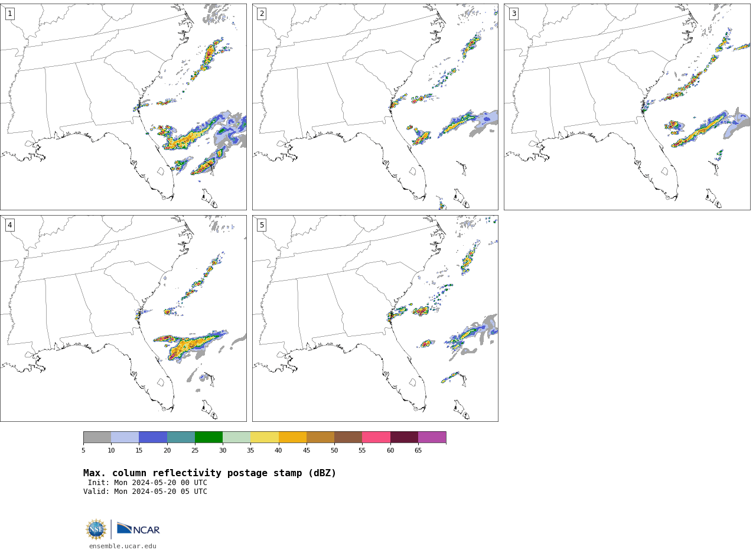Click the number 1 panel label

(9, 14)
